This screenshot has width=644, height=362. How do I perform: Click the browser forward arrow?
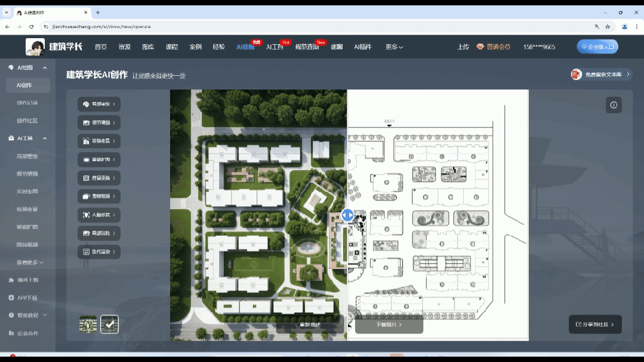tap(19, 27)
